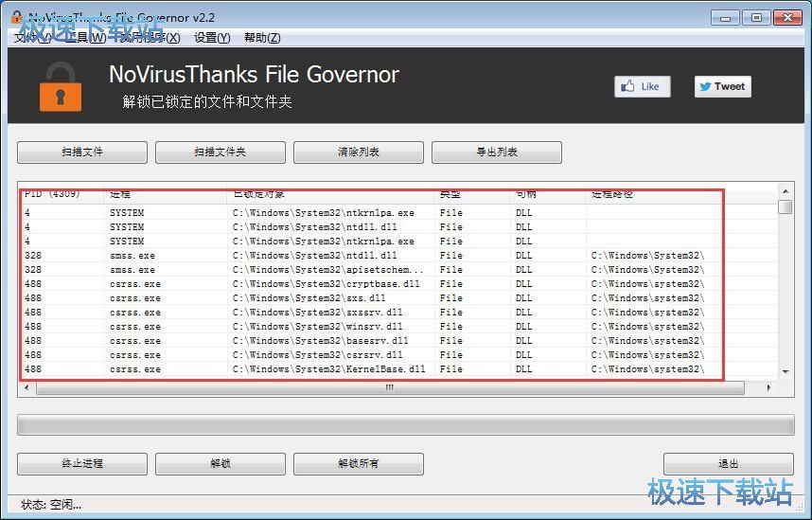Sort by the PID (4309) column header

pyautogui.click(x=62, y=194)
